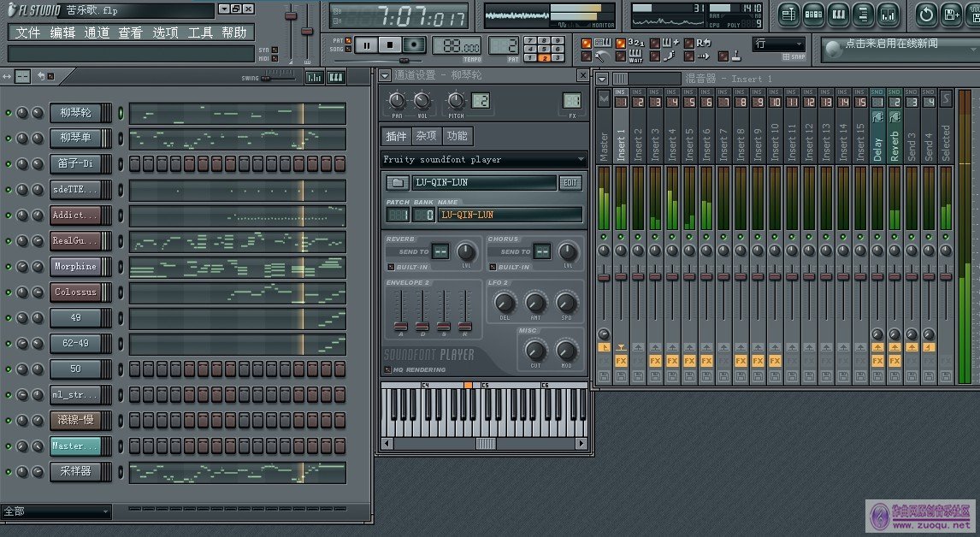The image size is (980, 537).
Task: Click the tempo 88.000 display
Action: coord(457,46)
